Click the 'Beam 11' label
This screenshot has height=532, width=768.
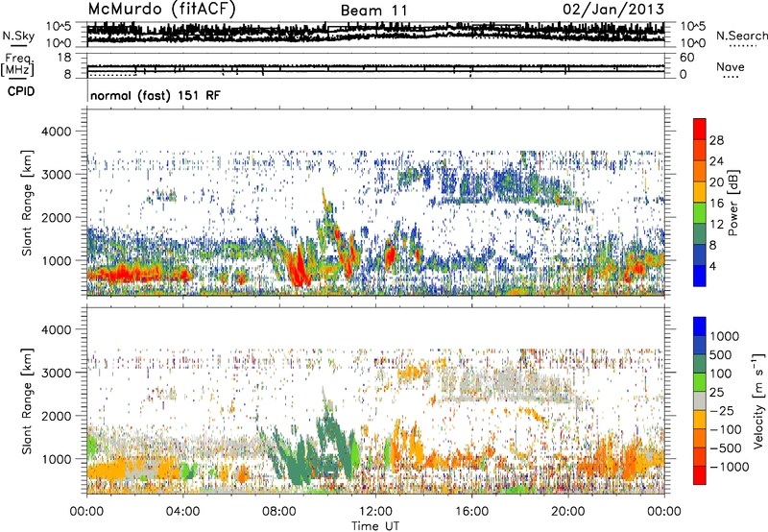click(x=373, y=11)
